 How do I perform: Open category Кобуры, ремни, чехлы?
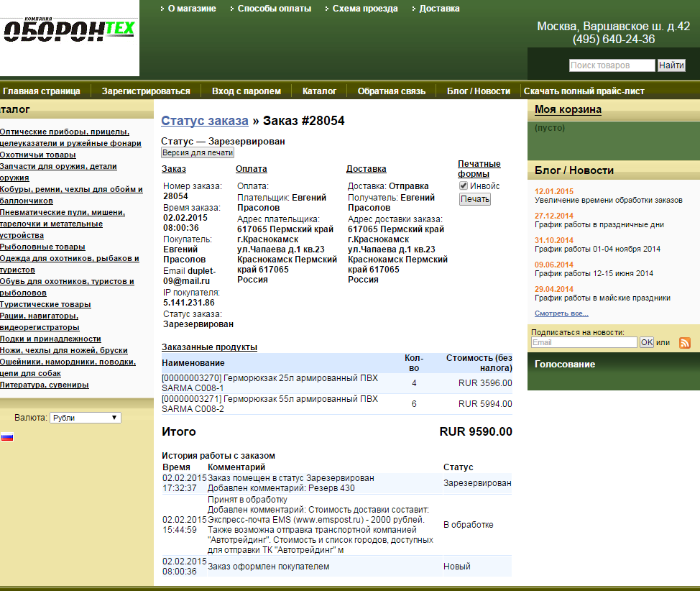71,196
